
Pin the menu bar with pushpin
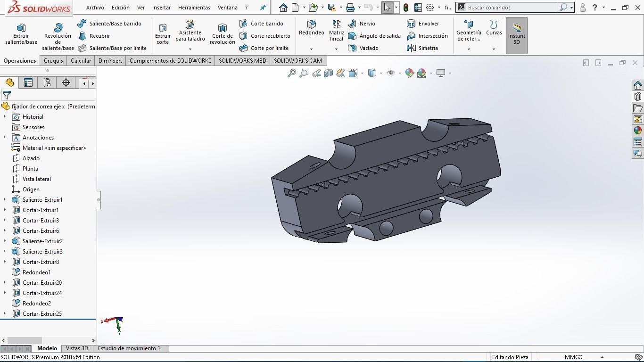point(263,8)
